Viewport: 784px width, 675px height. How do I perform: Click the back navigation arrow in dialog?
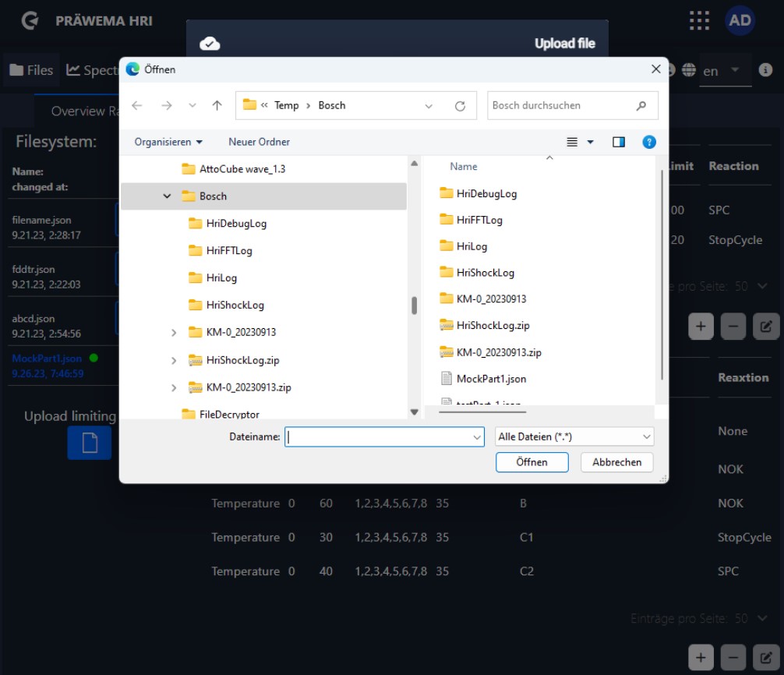[137, 106]
